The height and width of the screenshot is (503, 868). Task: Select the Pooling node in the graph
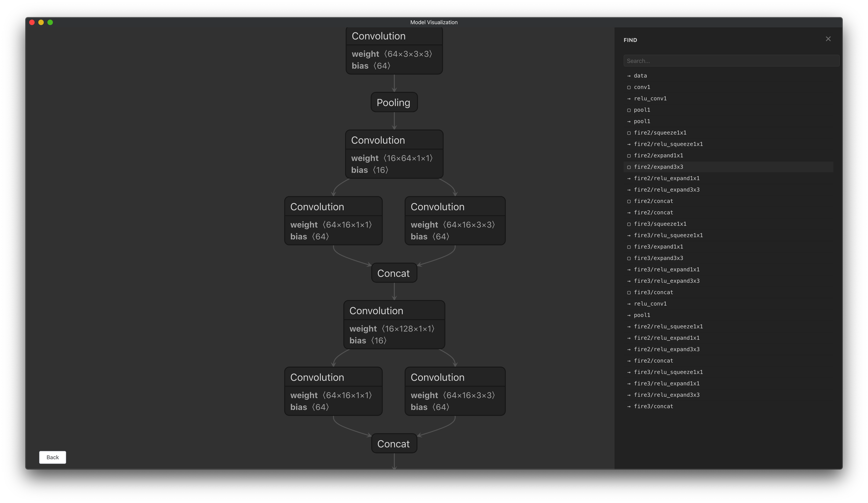pyautogui.click(x=394, y=102)
